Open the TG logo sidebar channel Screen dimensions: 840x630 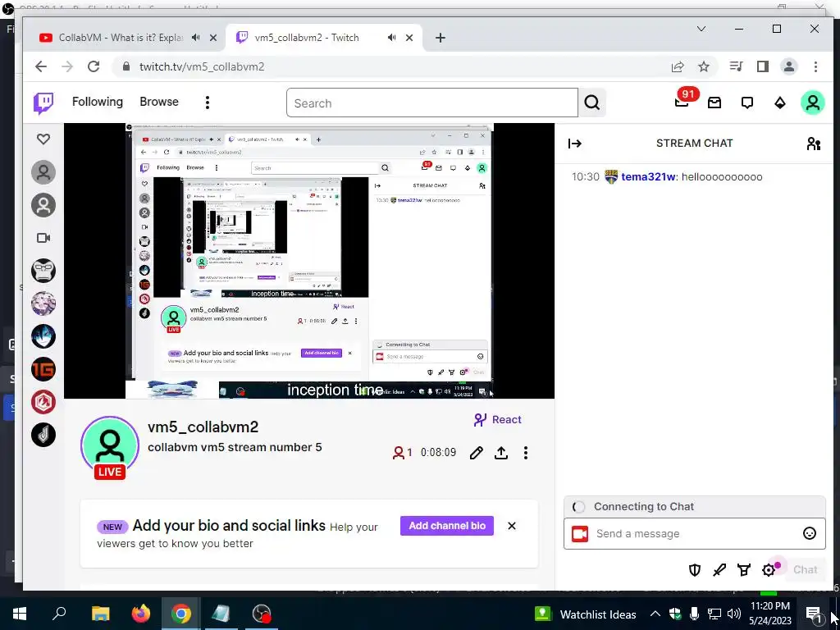coord(43,369)
